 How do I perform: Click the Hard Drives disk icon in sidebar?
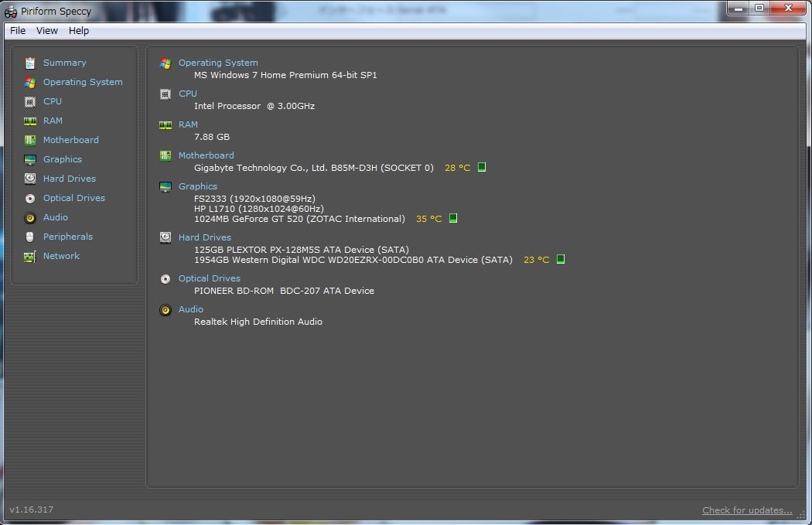pos(30,179)
